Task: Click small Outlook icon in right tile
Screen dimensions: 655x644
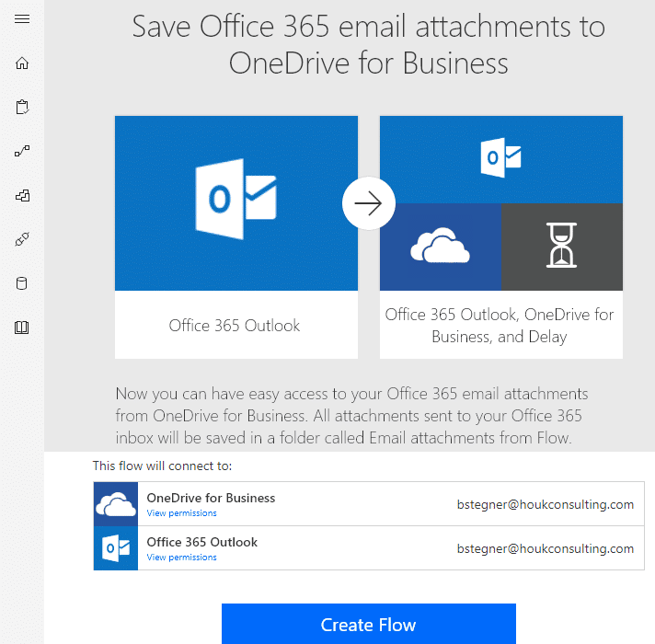Action: click(500, 158)
